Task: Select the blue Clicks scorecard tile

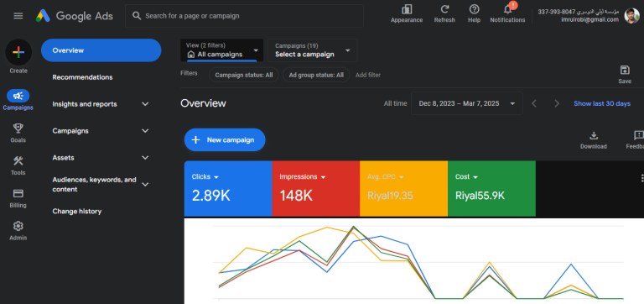Action: pos(228,188)
